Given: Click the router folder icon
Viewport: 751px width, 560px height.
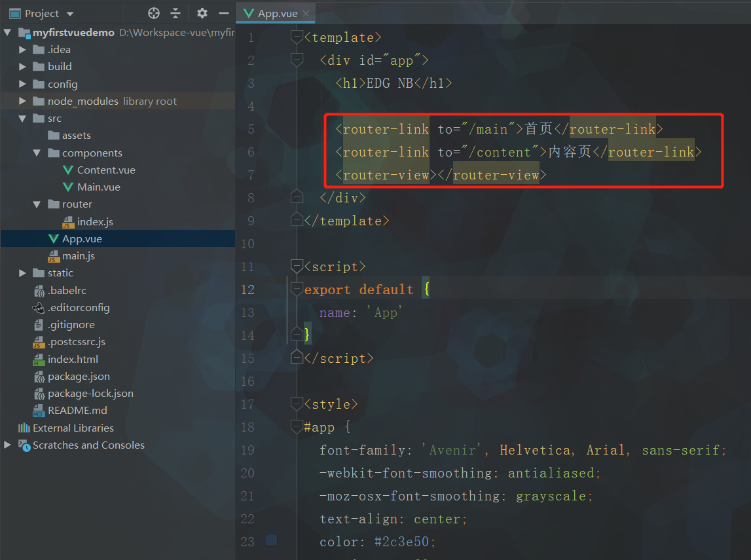Looking at the screenshot, I should [54, 204].
